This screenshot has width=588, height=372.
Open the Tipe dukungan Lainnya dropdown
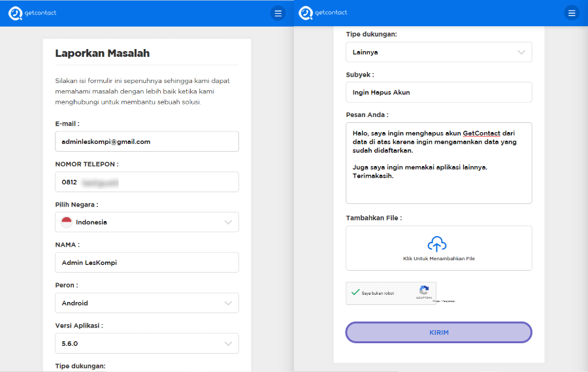tap(439, 52)
